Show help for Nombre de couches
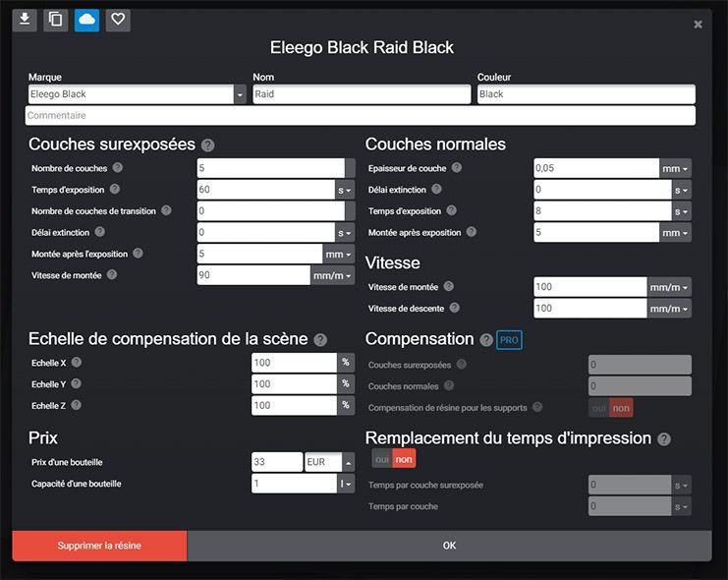The height and width of the screenshot is (580, 728). [118, 168]
